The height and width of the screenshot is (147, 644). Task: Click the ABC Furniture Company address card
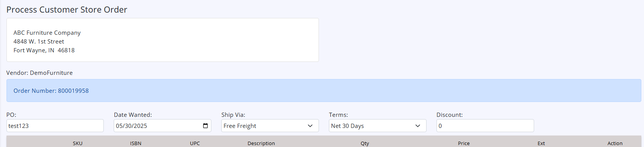click(163, 40)
